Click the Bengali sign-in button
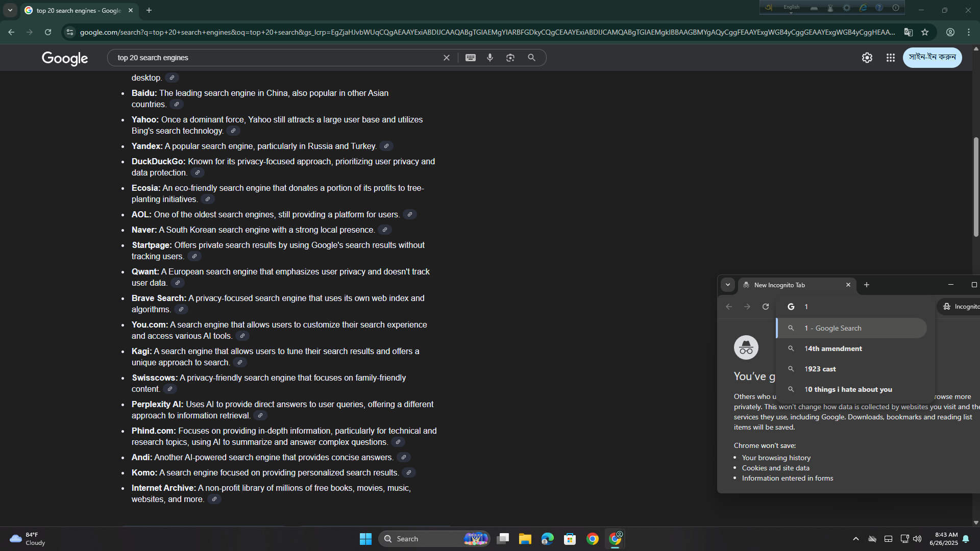Image resolution: width=980 pixels, height=551 pixels. click(x=933, y=58)
